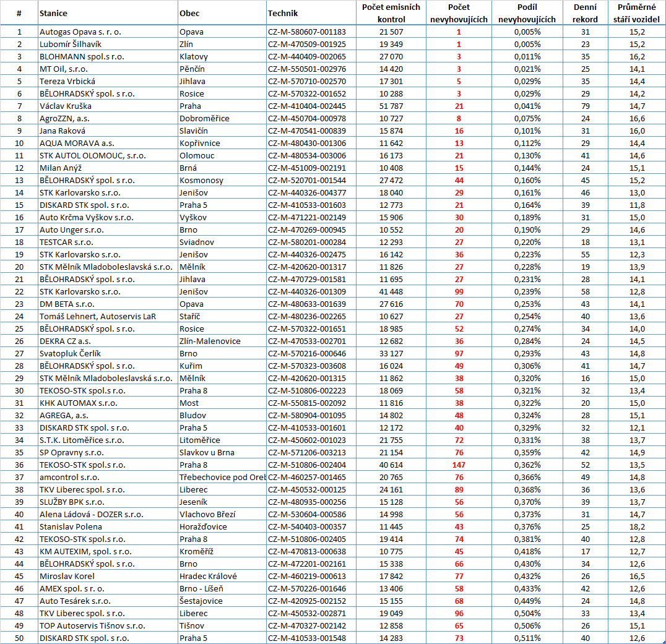Select town cell 'Pěnčín'
This screenshot has width=666, height=644.
222,69
